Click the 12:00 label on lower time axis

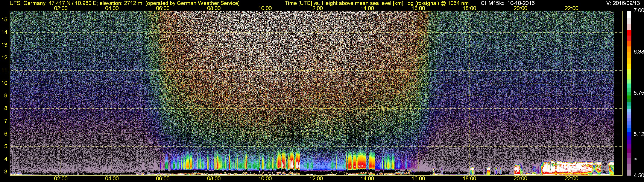click(x=316, y=179)
